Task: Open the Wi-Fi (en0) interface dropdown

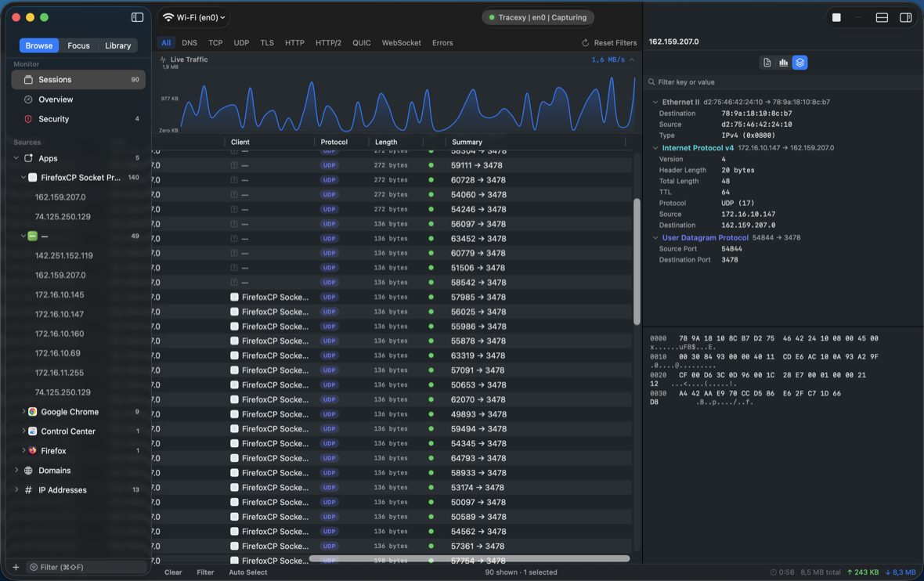Action: click(194, 17)
